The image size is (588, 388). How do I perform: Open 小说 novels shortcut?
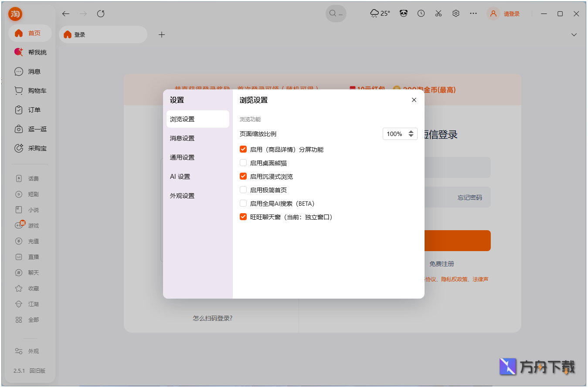[x=27, y=210]
